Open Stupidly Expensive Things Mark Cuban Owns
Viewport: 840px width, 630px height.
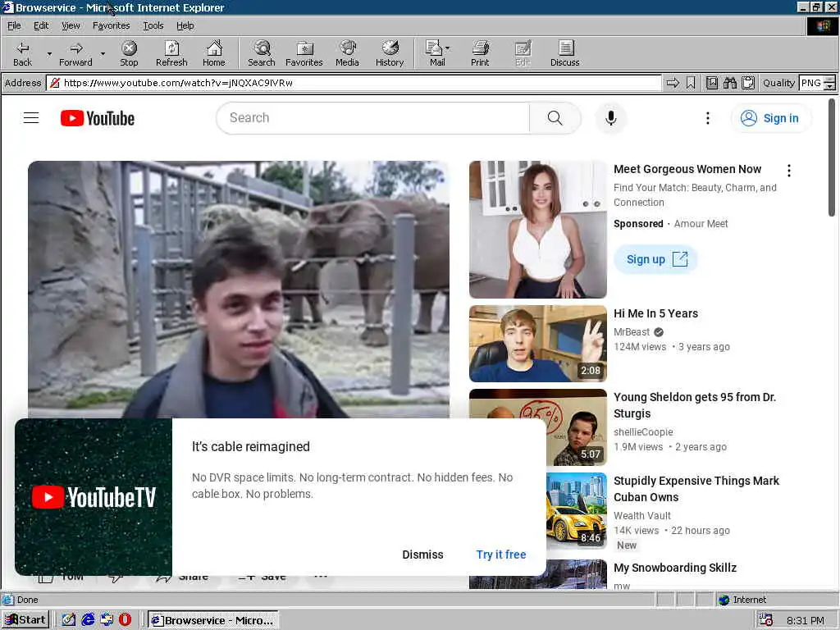696,489
